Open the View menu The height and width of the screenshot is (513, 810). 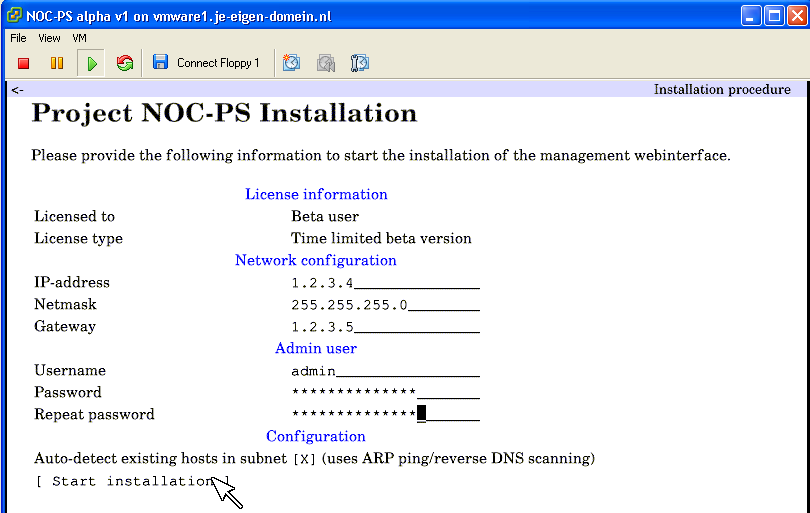coord(49,38)
